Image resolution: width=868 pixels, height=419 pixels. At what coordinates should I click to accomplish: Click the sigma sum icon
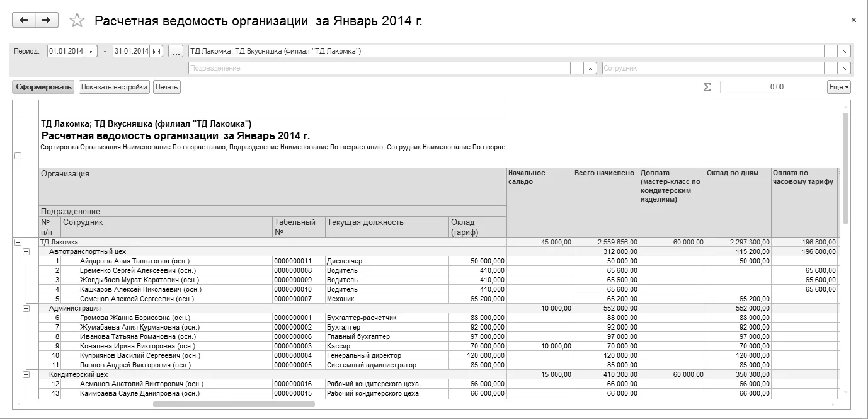(x=707, y=87)
